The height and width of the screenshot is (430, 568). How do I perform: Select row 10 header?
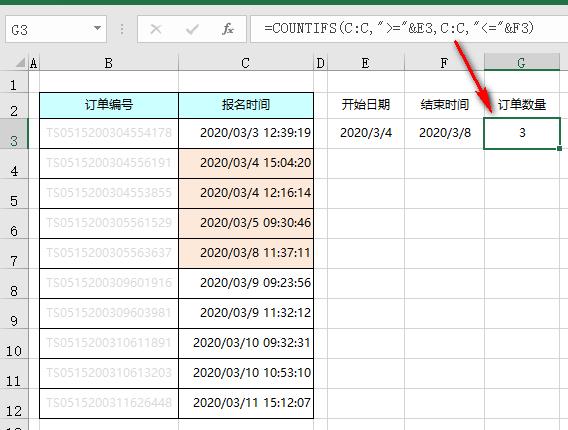click(x=14, y=344)
